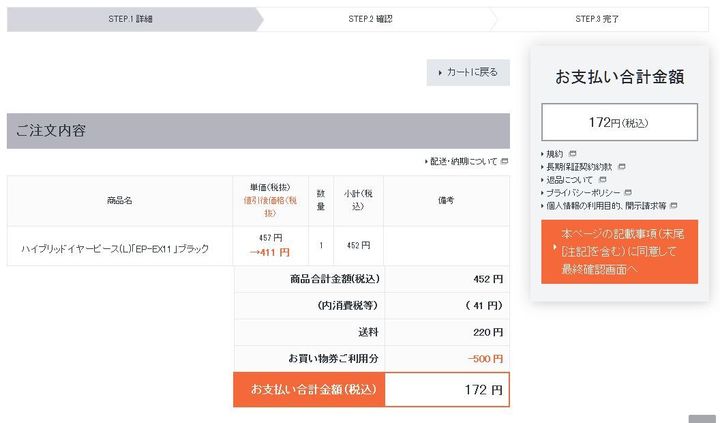The image size is (720, 423).
Task: Click product name ハイブリッドイヤーピース EP-EX11 ブラック
Action: click(x=115, y=248)
